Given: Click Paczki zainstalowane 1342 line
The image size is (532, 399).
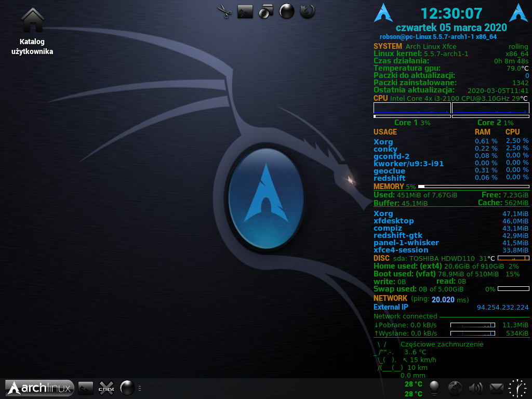Looking at the screenshot, I should coord(451,83).
